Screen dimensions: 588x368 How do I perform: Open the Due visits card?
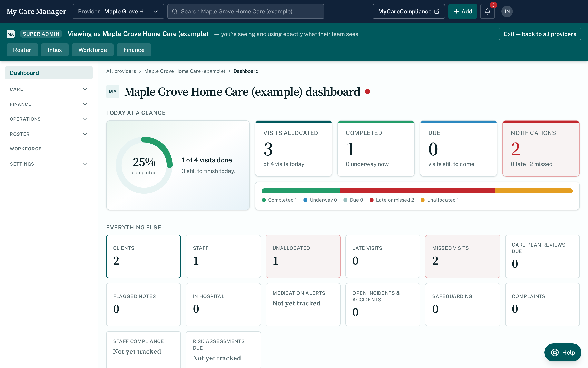pyautogui.click(x=459, y=148)
